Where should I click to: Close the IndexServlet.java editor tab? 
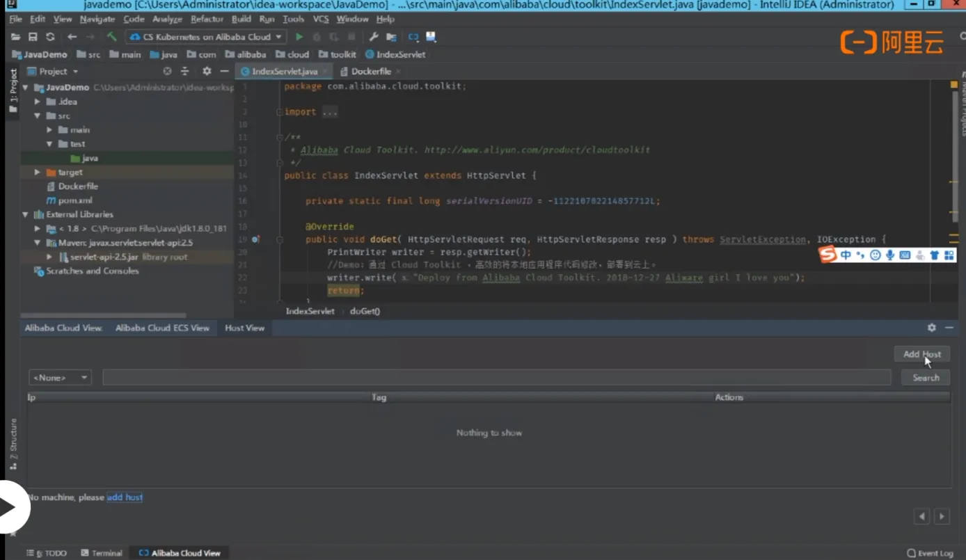click(325, 72)
